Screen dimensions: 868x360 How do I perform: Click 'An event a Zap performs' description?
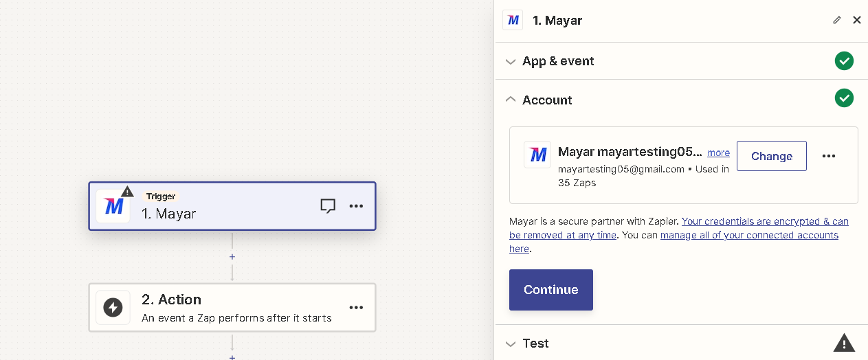(x=236, y=318)
